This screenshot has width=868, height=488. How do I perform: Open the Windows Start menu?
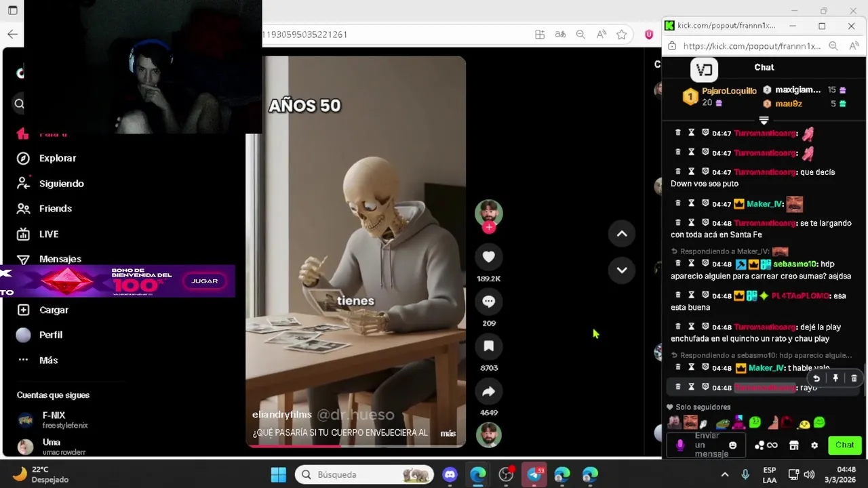(x=279, y=474)
